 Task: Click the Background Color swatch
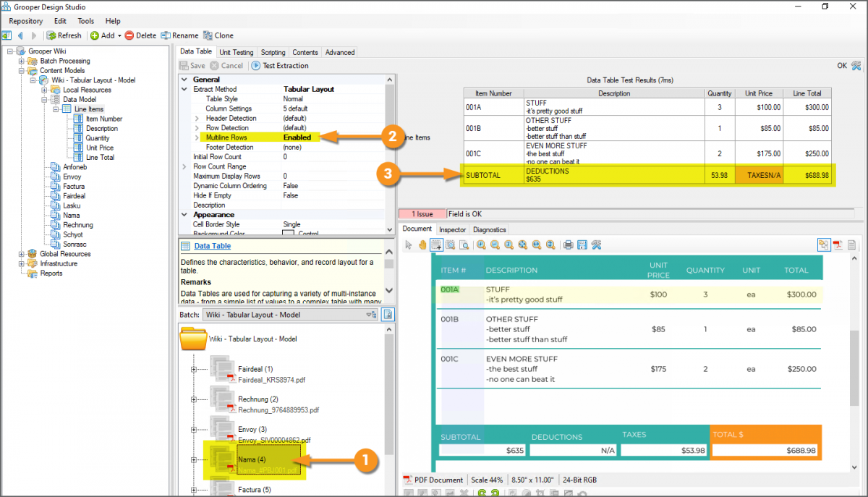coord(287,234)
